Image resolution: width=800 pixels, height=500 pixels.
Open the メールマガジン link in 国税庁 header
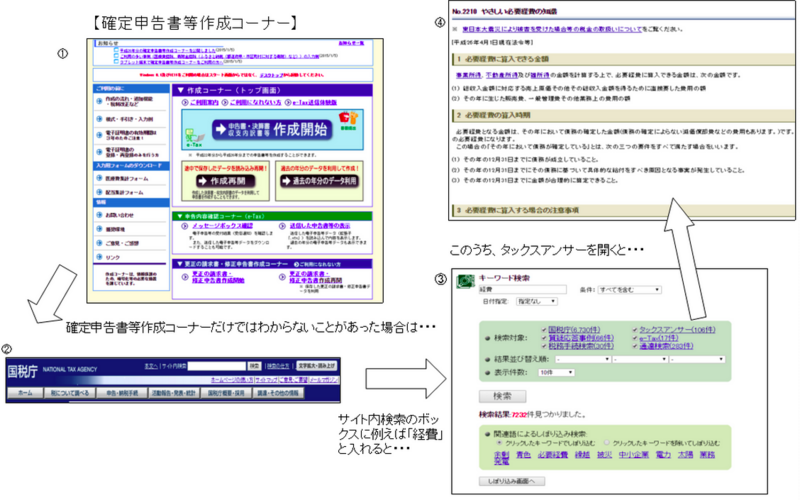tap(323, 380)
